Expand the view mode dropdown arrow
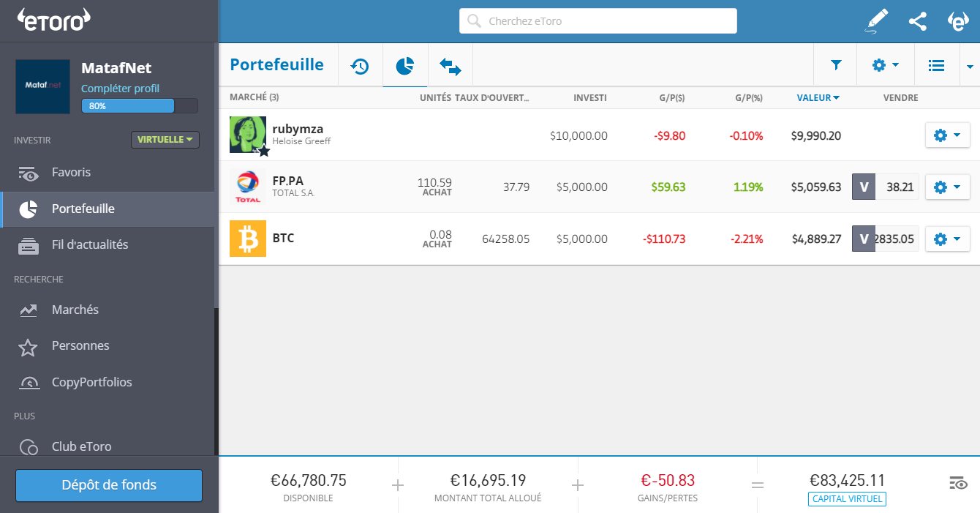This screenshot has height=513, width=980. coord(970,66)
